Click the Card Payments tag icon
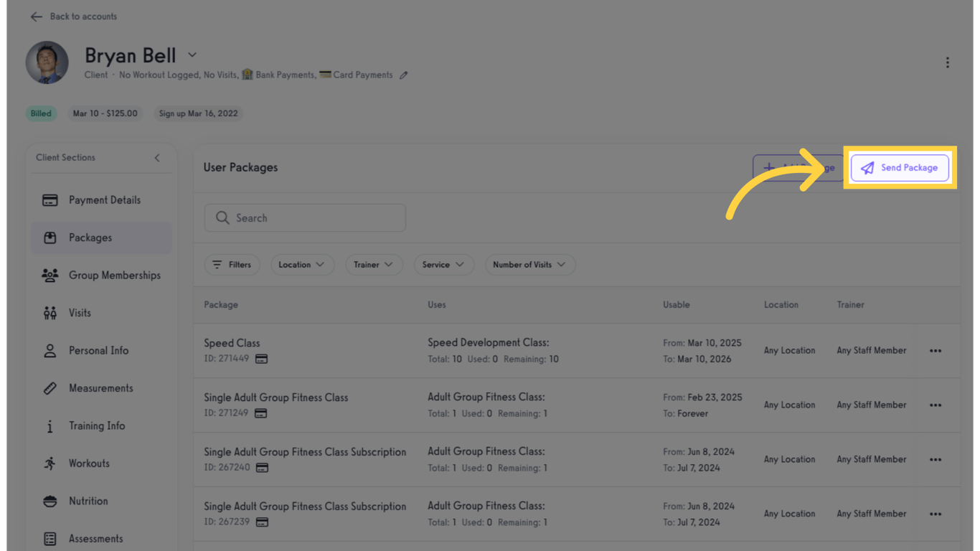Screen dimensions: 980x551 tap(325, 74)
